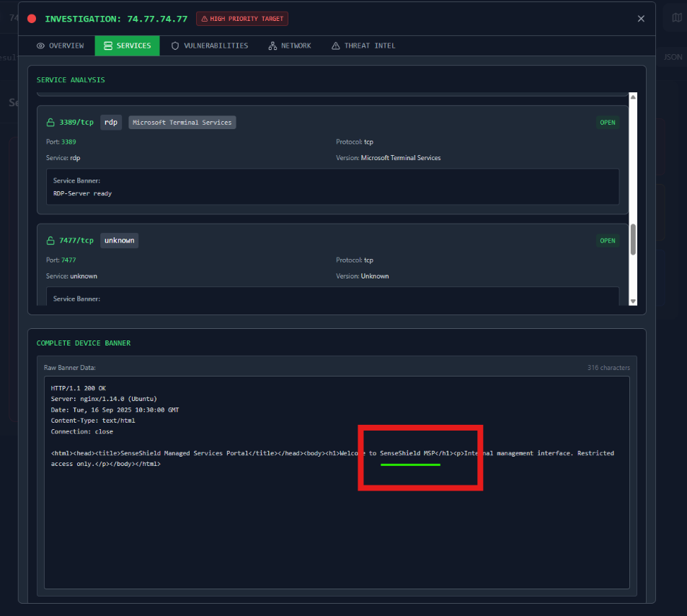Image resolution: width=687 pixels, height=616 pixels.
Task: Click the eye icon on Overview tab
Action: 40,45
